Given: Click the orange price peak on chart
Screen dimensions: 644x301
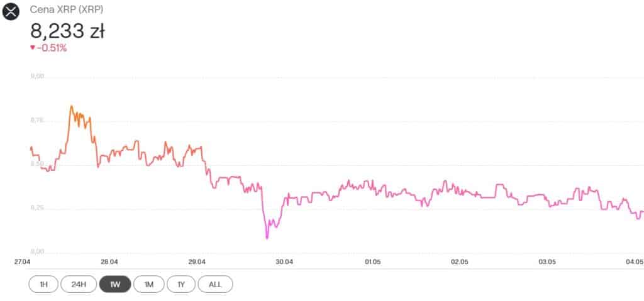Looking at the screenshot, I should pyautogui.click(x=71, y=106).
